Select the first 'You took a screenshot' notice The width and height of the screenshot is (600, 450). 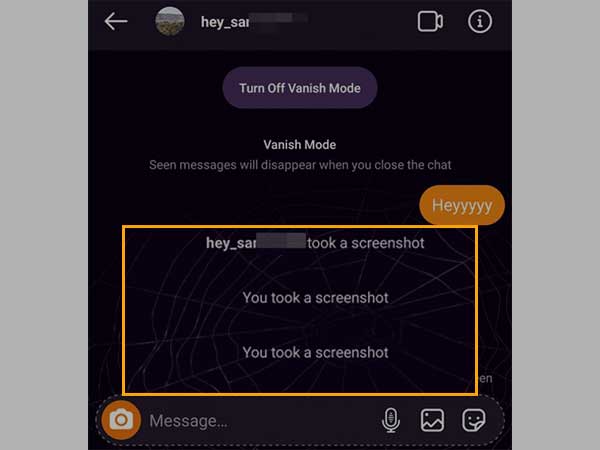point(315,298)
